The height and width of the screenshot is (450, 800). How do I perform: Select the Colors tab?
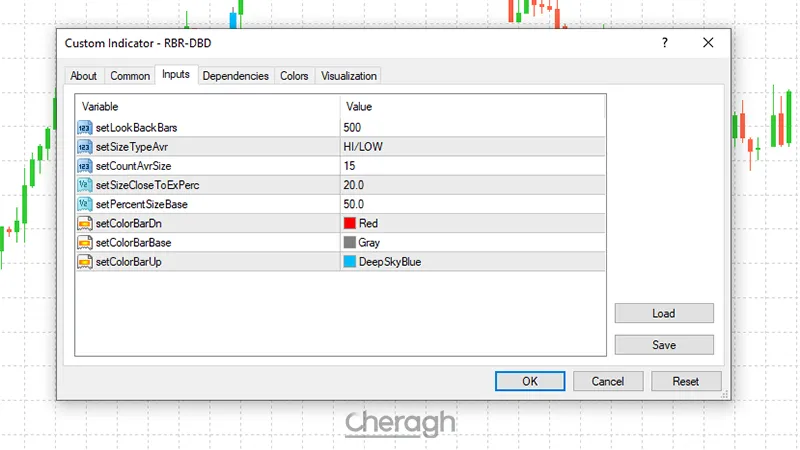(x=294, y=76)
